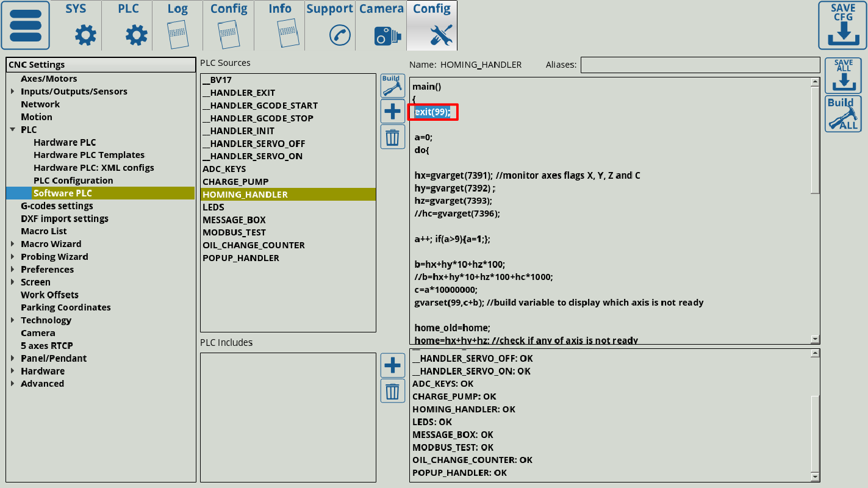Viewport: 868px width, 488px height.
Task: Expand the Panel/Pendant tree node
Action: (13, 359)
